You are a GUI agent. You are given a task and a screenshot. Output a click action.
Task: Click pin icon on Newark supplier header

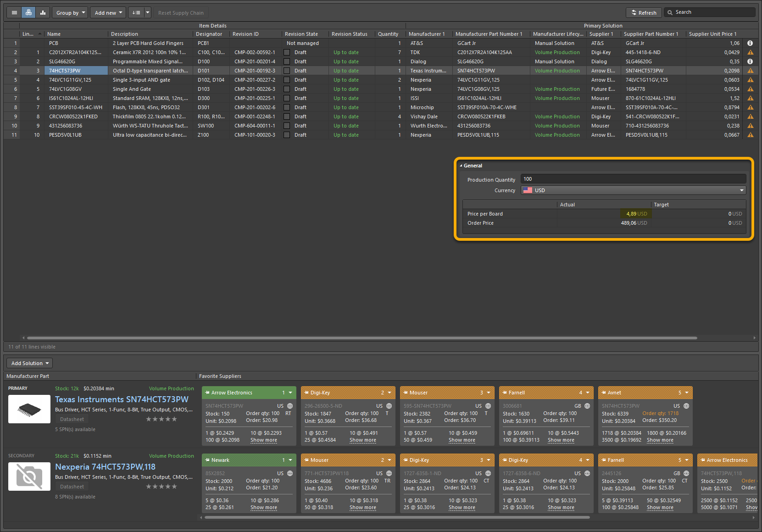(207, 460)
